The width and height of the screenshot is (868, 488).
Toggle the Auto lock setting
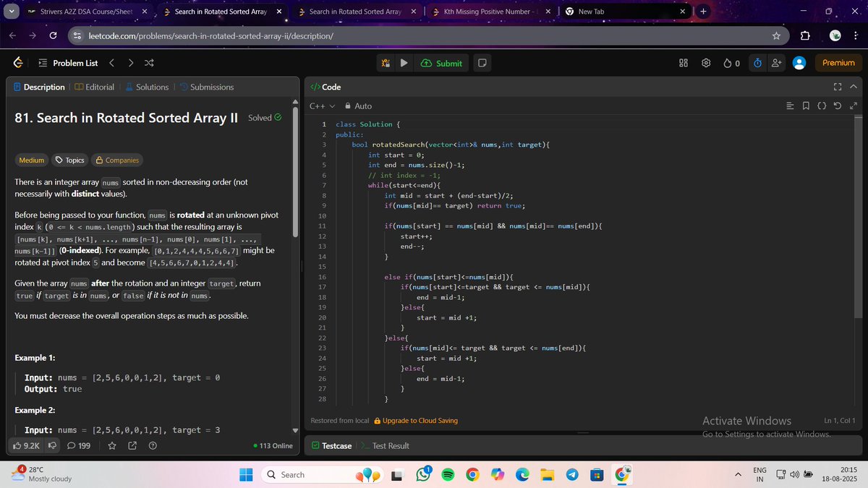[x=358, y=106]
